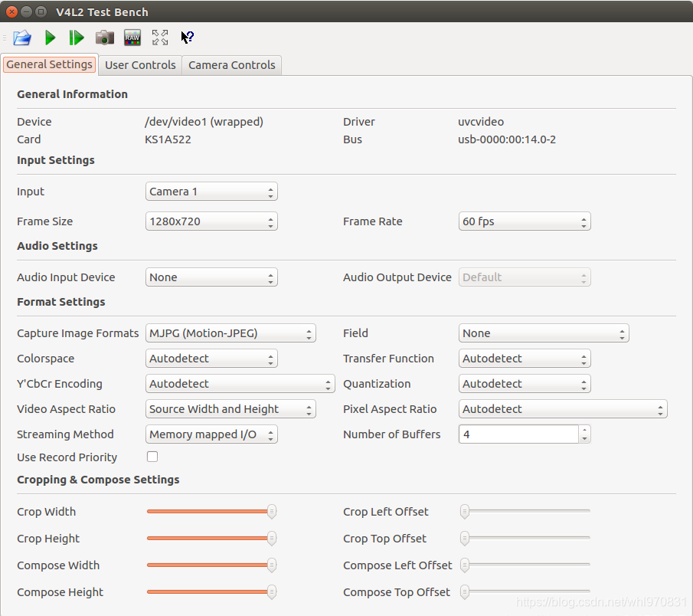
Task: Click the Crop Top Offset slider
Action: point(525,539)
